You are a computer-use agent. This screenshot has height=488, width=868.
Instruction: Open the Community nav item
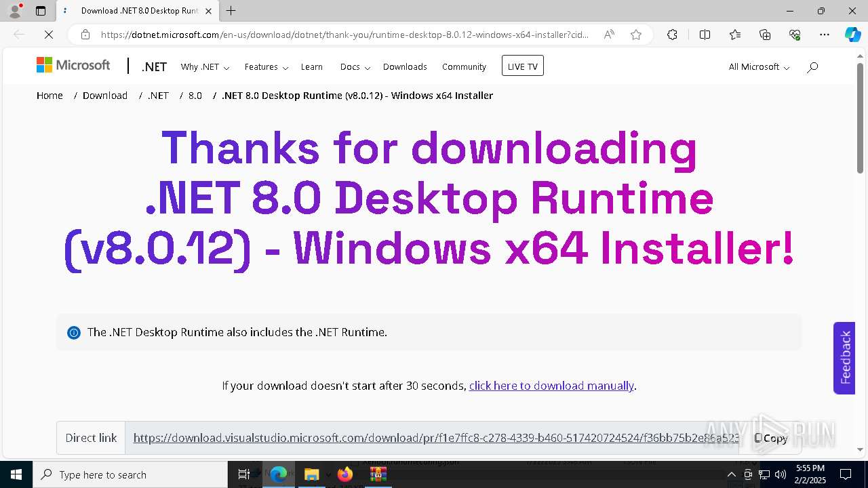(x=464, y=66)
